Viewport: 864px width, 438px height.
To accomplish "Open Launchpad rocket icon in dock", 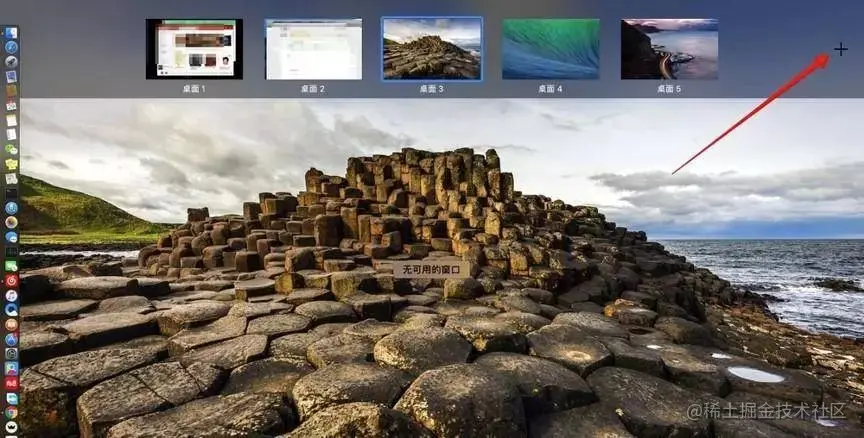I will tap(12, 62).
